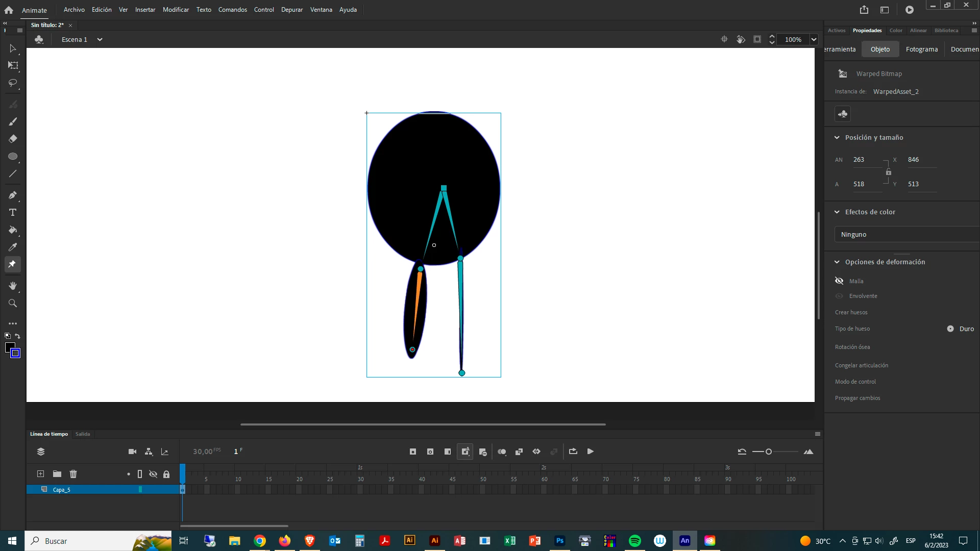The image size is (980, 551).
Task: Toggle hide all layers eye icon
Action: [153, 474]
